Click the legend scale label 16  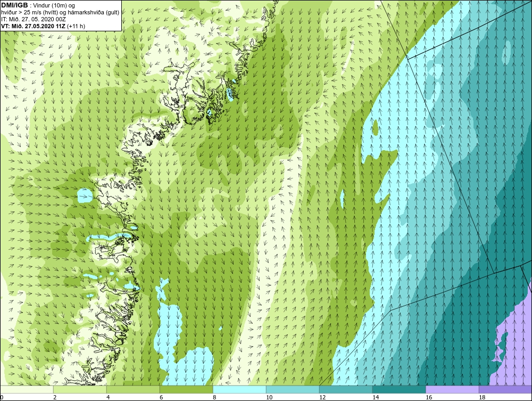pos(428,397)
